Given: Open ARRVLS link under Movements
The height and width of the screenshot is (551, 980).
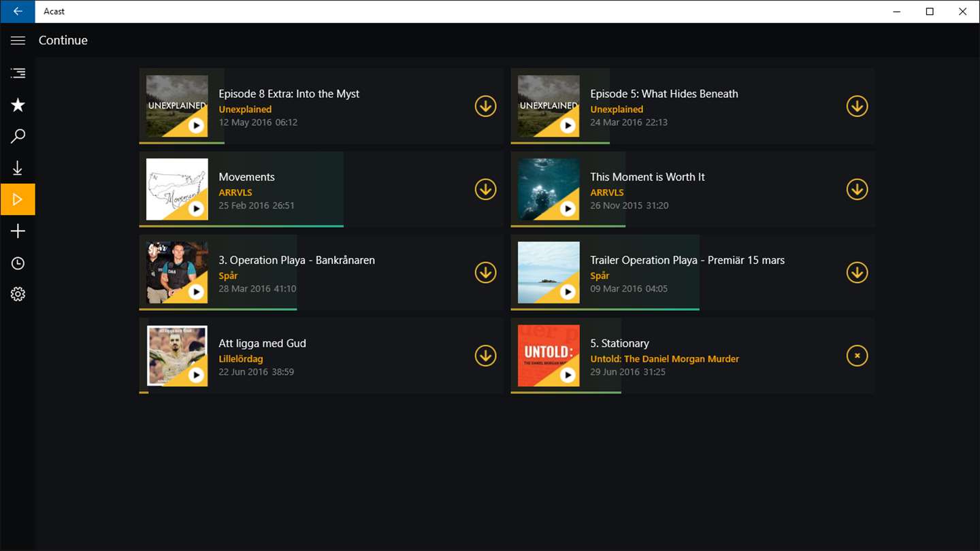Looking at the screenshot, I should (235, 193).
